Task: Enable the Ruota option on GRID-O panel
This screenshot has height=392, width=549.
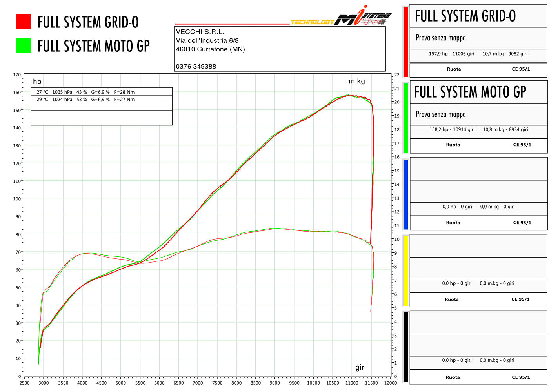Action: click(454, 69)
